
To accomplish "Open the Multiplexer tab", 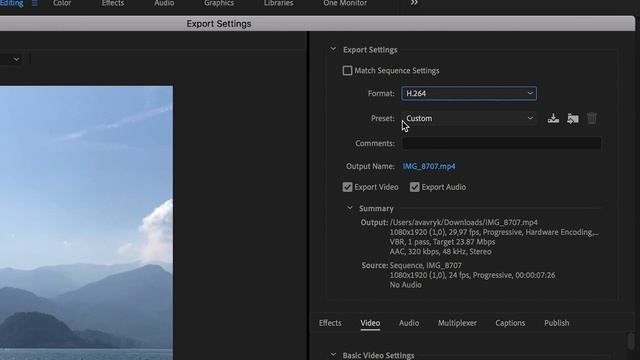I will [x=457, y=323].
